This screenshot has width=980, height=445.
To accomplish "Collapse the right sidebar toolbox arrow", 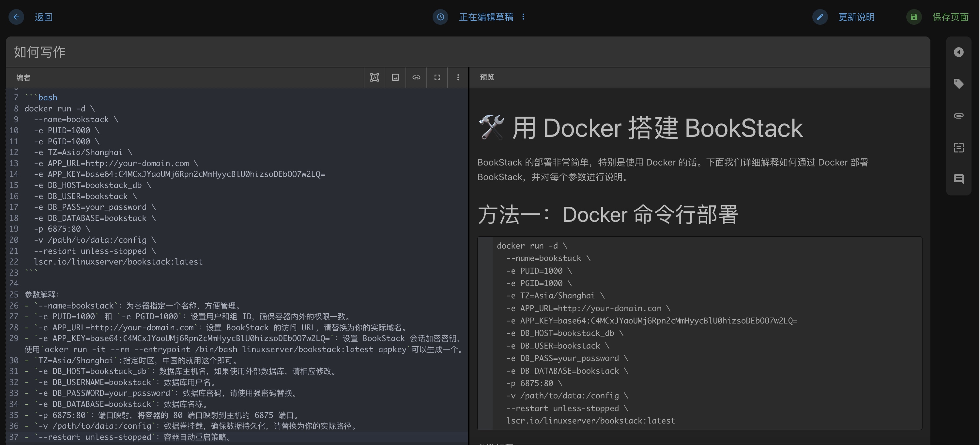I will coord(958,52).
